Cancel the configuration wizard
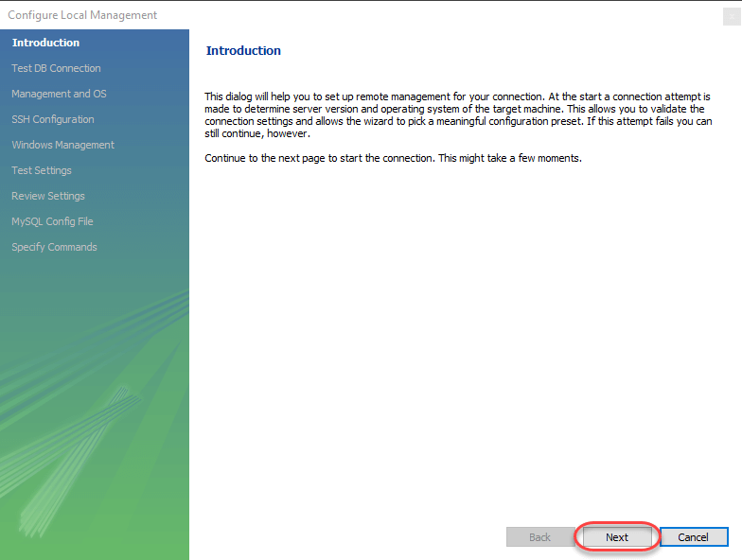This screenshot has width=742, height=560. 693,537
